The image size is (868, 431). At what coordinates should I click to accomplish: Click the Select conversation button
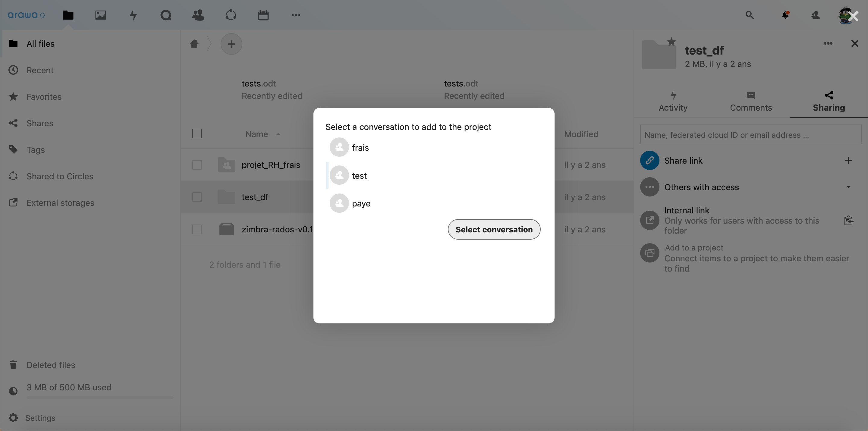coord(494,229)
